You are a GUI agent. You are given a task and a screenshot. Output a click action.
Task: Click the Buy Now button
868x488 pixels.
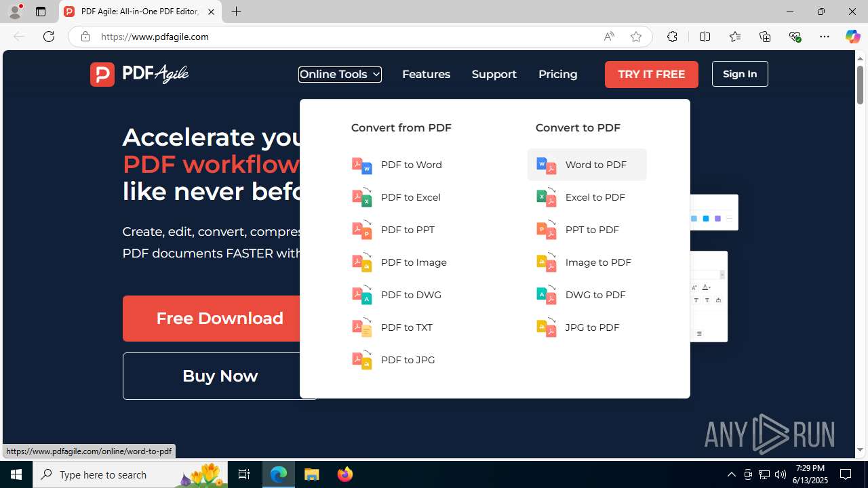coord(220,376)
